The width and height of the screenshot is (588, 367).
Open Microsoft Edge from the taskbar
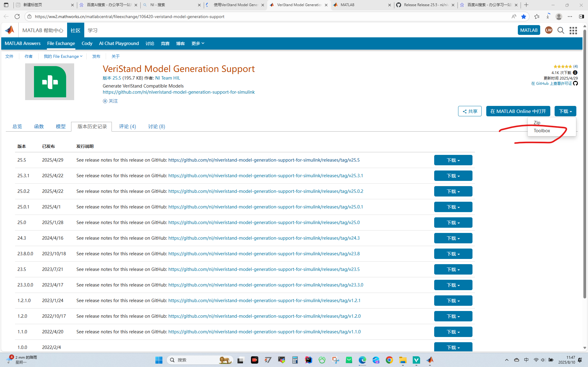tap(362, 360)
